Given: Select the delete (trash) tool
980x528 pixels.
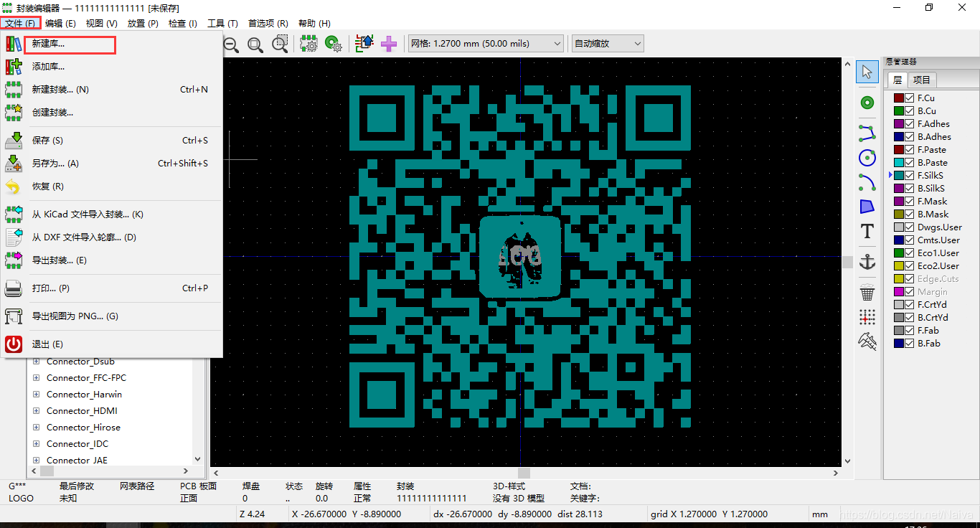Looking at the screenshot, I should (x=867, y=292).
